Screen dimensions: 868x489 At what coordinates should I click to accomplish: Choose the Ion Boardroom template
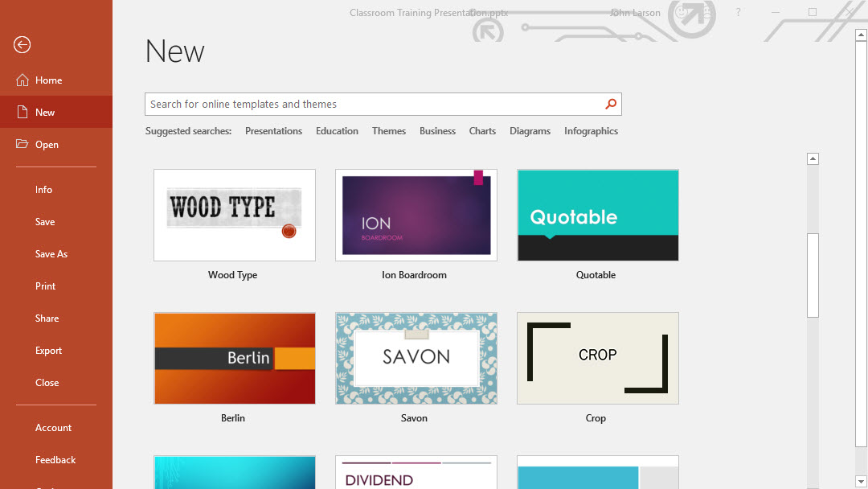[x=416, y=215]
